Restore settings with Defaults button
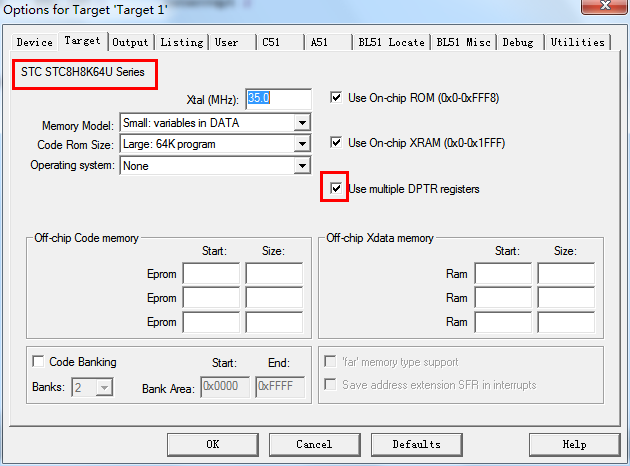The width and height of the screenshot is (630, 466). 417,444
